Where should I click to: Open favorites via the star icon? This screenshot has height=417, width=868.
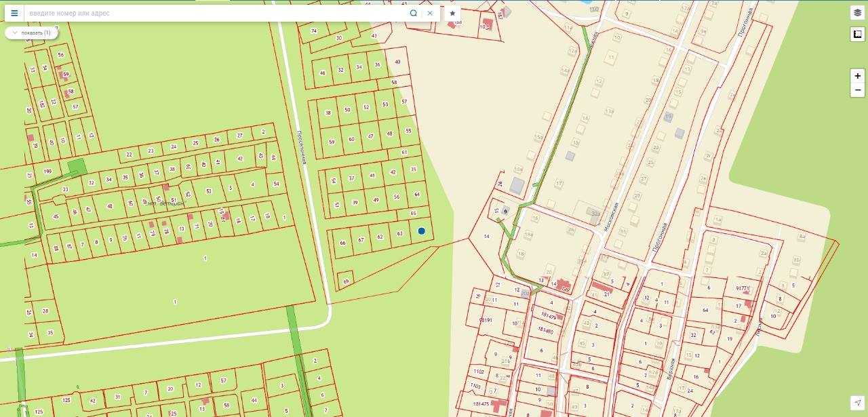tap(452, 13)
